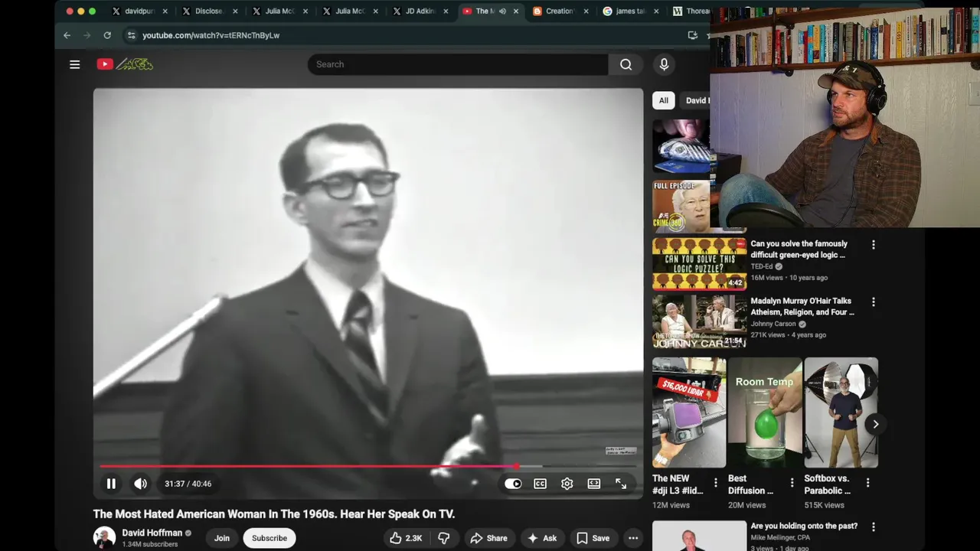Click the Subscribe button
Screen dimensions: 980x551
pyautogui.click(x=269, y=538)
